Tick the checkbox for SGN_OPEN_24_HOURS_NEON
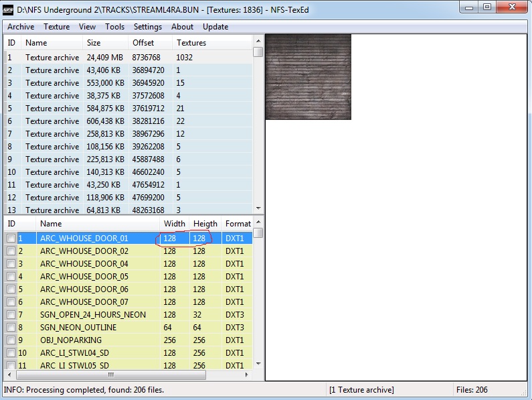 coord(11,315)
